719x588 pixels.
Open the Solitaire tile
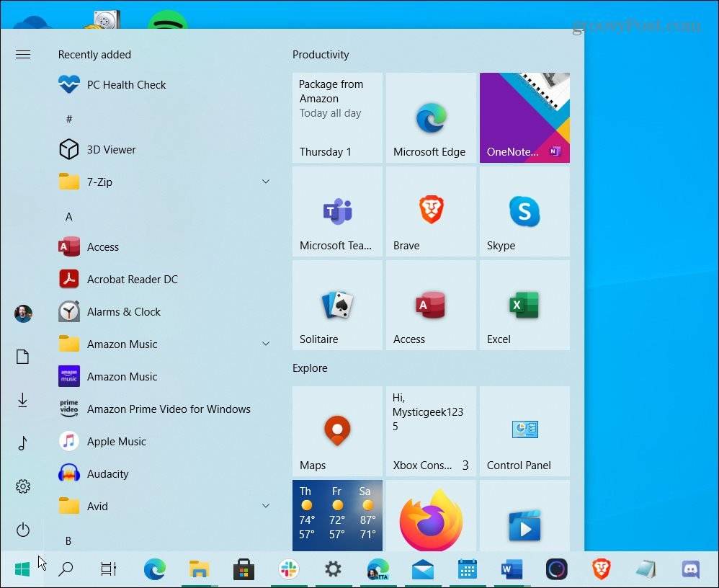[337, 305]
